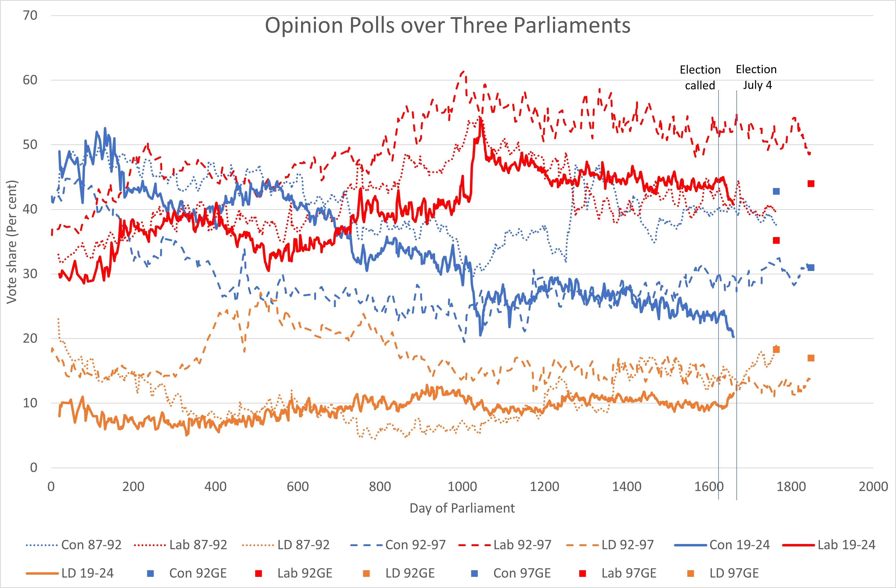Select the red Lab 97GE data point on the chart
This screenshot has width=896, height=588.
pyautogui.click(x=811, y=183)
